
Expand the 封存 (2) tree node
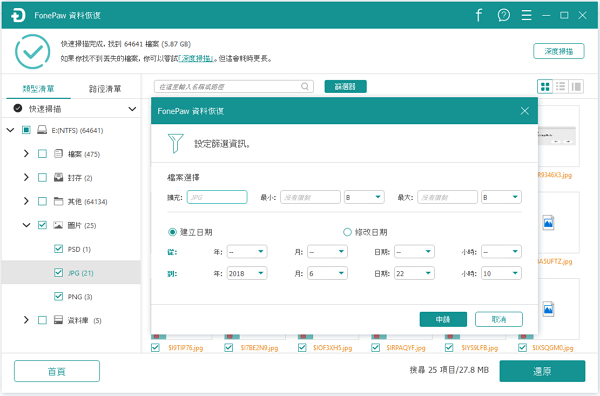click(26, 178)
